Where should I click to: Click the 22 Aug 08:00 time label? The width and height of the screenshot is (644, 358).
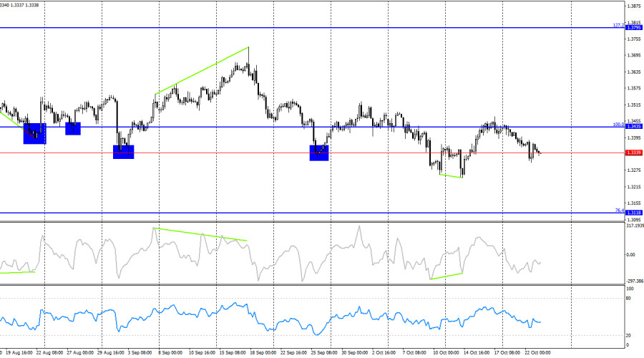pyautogui.click(x=49, y=353)
